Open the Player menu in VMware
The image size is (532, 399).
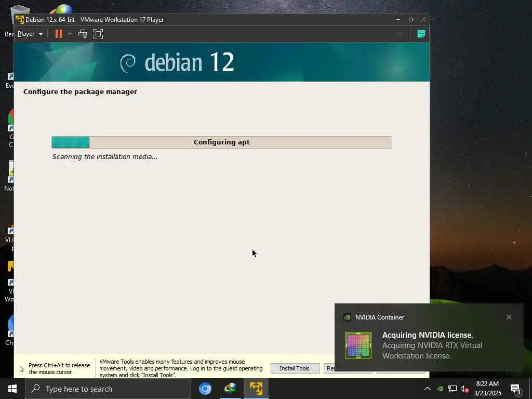pyautogui.click(x=30, y=34)
